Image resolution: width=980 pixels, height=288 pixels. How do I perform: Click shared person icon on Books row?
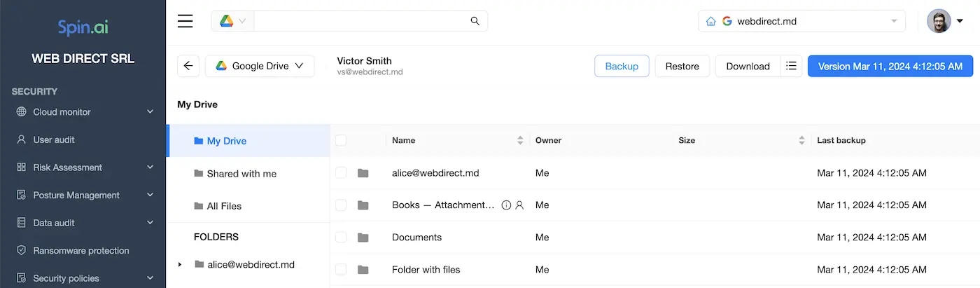(x=519, y=205)
